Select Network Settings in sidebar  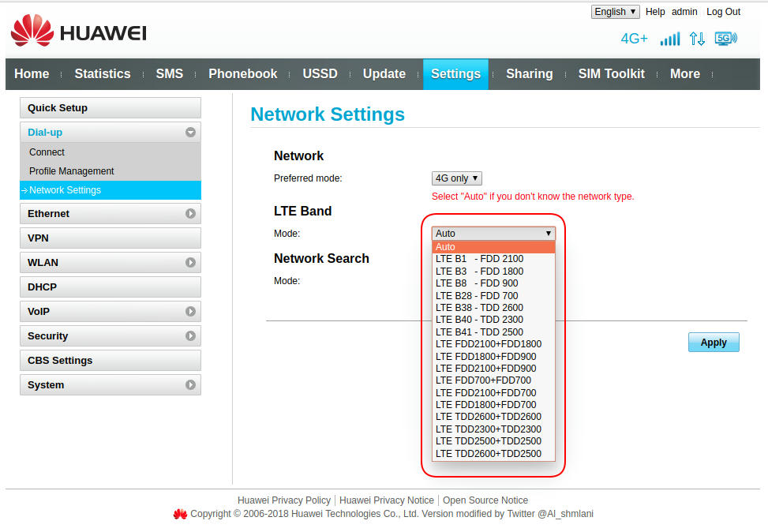click(111, 190)
